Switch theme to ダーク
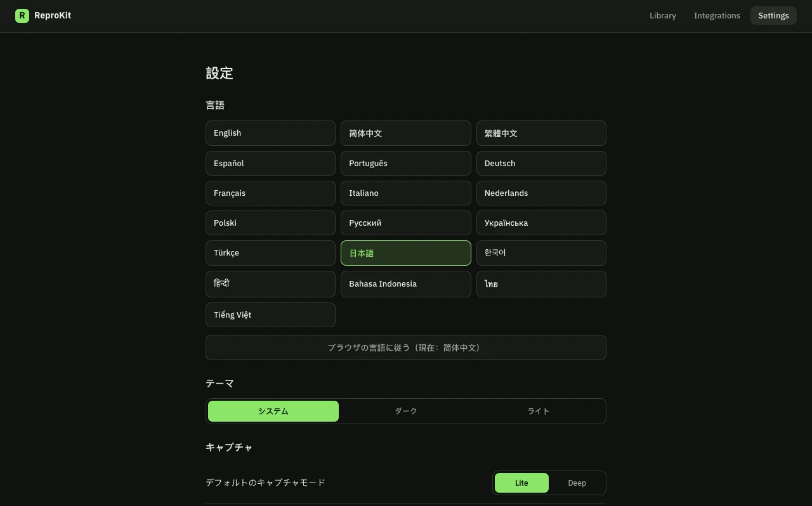The image size is (812, 506). pos(406,412)
